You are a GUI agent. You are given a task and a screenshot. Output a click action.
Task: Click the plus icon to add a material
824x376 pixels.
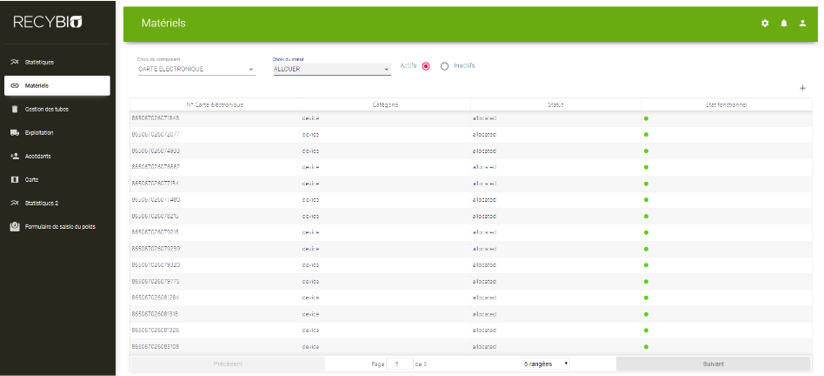[802, 88]
